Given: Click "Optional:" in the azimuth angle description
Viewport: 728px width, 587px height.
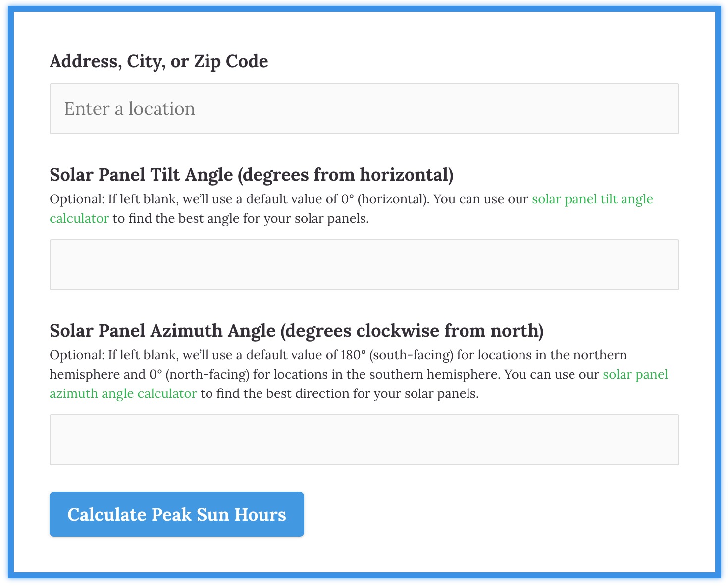Looking at the screenshot, I should [77, 355].
